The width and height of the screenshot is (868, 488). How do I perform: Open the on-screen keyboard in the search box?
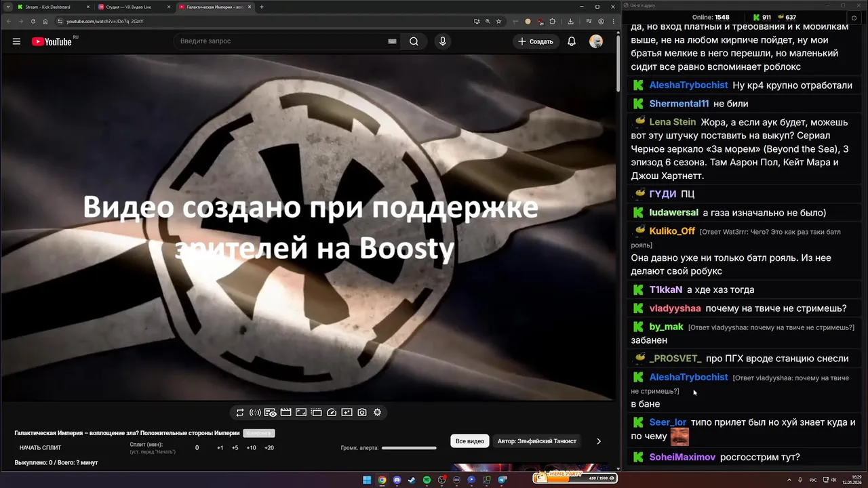[x=392, y=41]
